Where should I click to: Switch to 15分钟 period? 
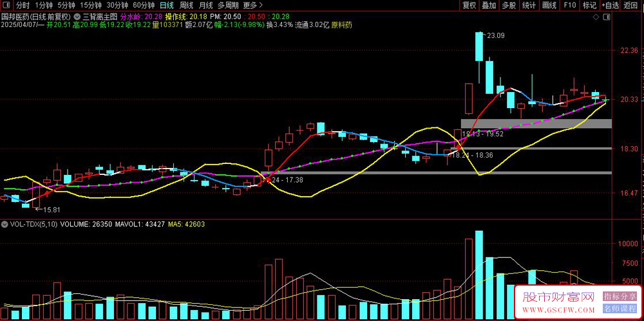point(91,5)
